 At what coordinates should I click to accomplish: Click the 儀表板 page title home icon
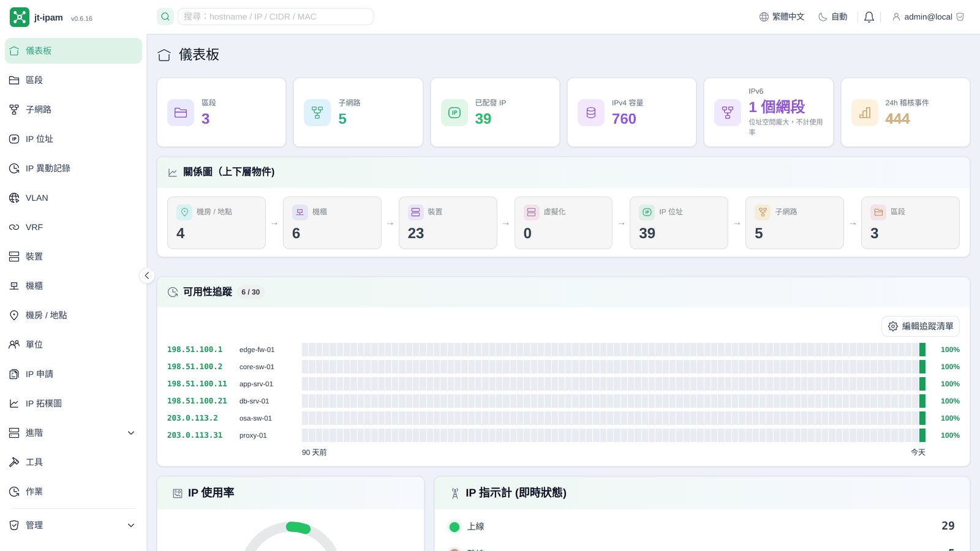coord(164,55)
